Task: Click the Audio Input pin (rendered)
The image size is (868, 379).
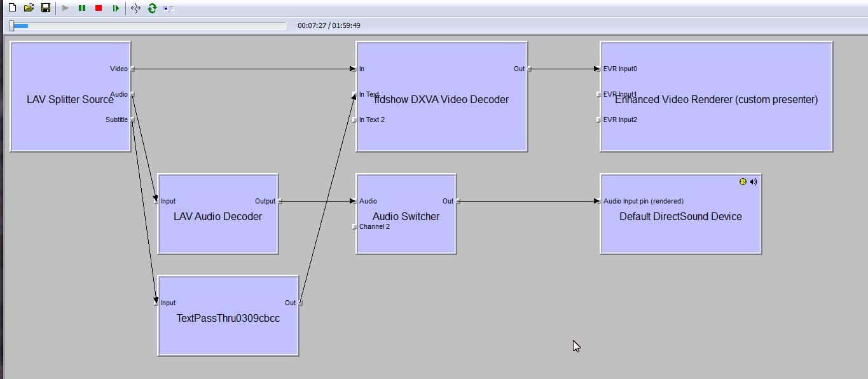Action: click(599, 201)
